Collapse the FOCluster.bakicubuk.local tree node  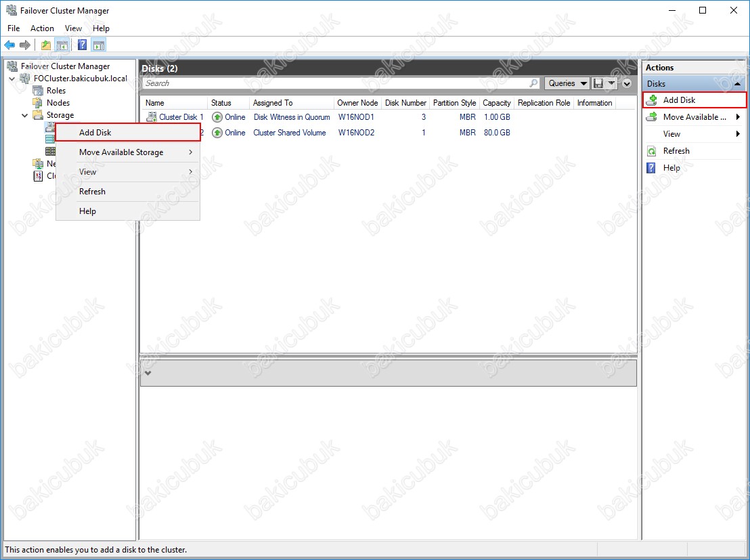[12, 79]
